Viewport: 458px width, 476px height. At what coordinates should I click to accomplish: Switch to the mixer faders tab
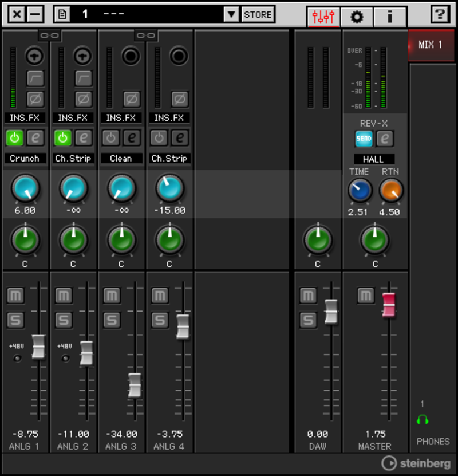tap(323, 17)
